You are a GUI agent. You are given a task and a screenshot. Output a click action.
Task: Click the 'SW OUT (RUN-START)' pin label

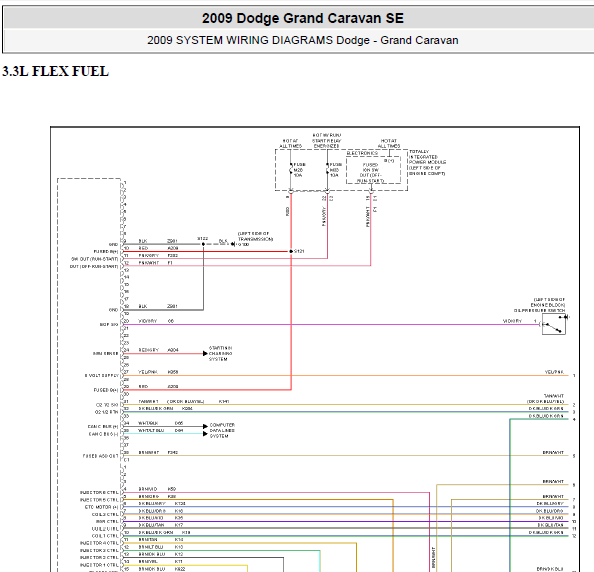95,259
